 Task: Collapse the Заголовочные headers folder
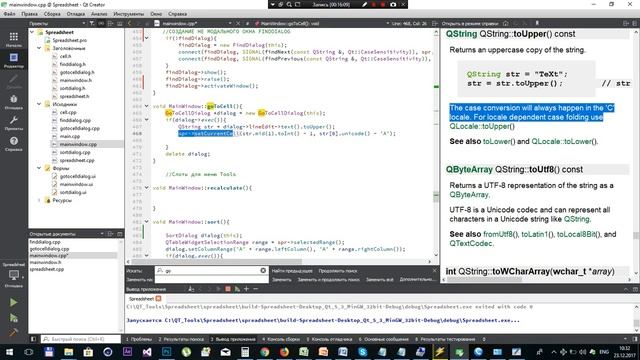click(39, 48)
